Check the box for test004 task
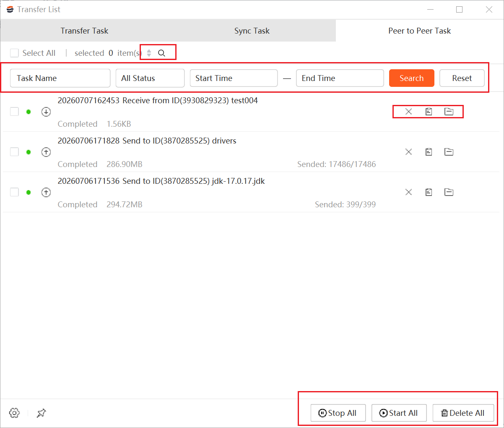The width and height of the screenshot is (504, 428). tap(14, 112)
